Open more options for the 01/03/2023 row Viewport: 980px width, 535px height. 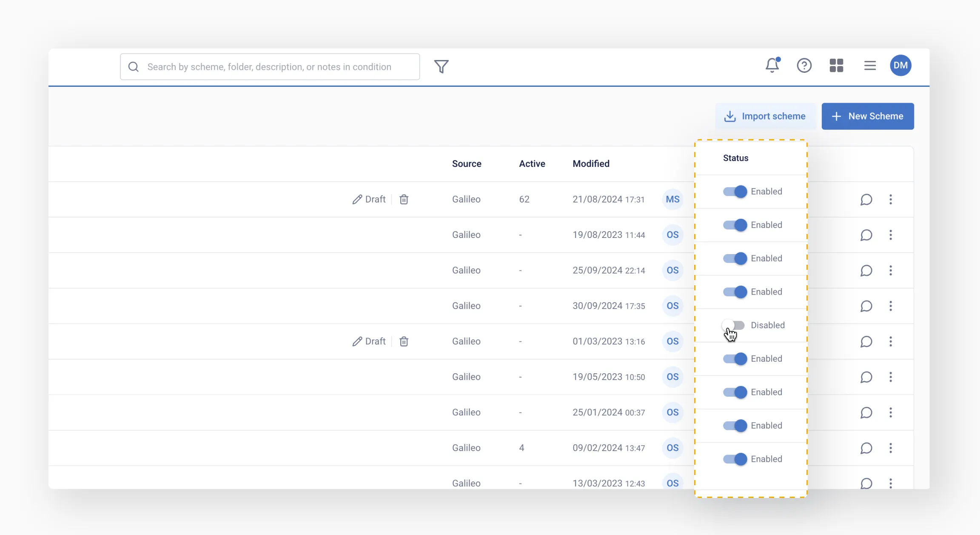(891, 342)
